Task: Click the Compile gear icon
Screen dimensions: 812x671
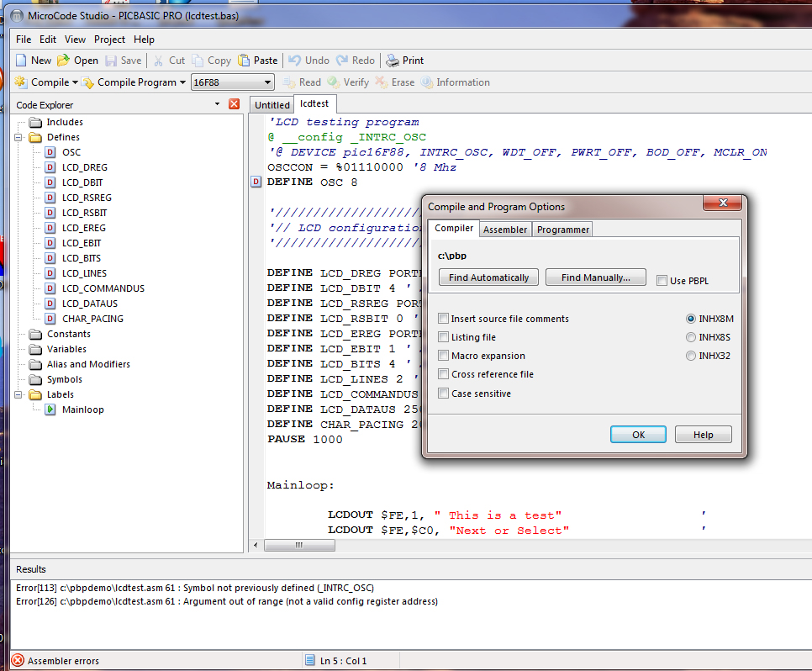Action: click(x=21, y=82)
